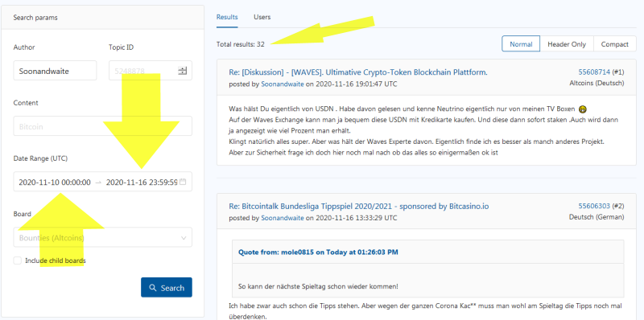Viewport: 644px width, 320px height.
Task: Click the start date 2020-11-10 00:00:00
Action: tap(55, 183)
